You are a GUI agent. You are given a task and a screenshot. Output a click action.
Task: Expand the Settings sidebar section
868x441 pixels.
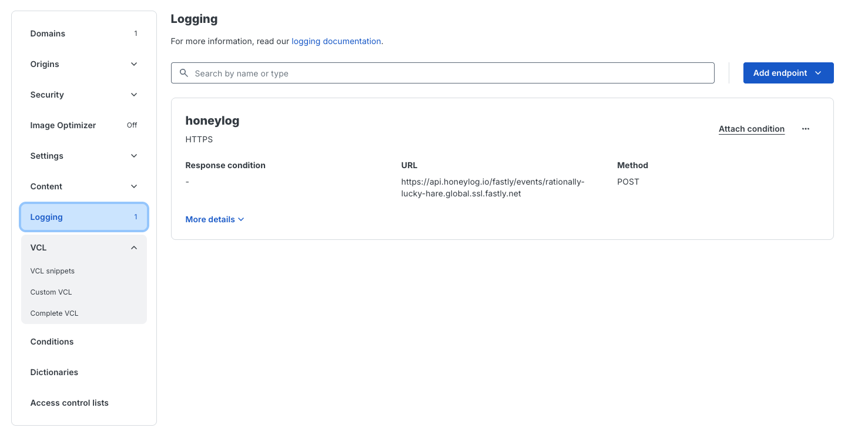(84, 156)
